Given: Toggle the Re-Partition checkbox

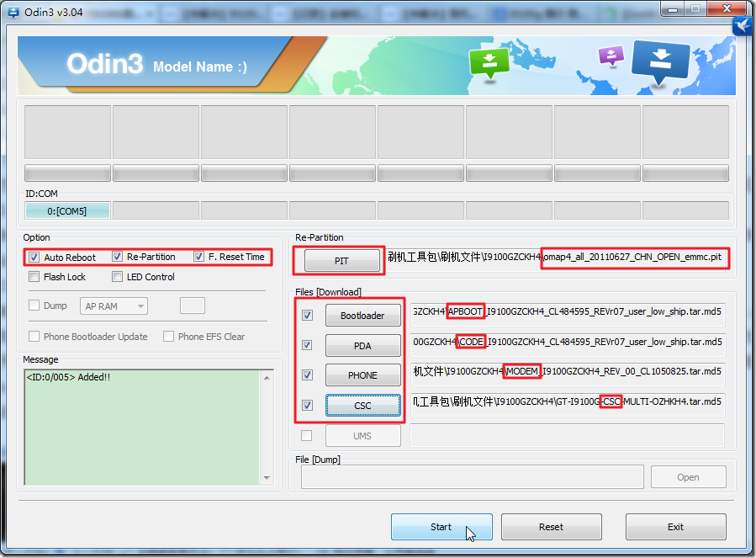Looking at the screenshot, I should pos(117,257).
